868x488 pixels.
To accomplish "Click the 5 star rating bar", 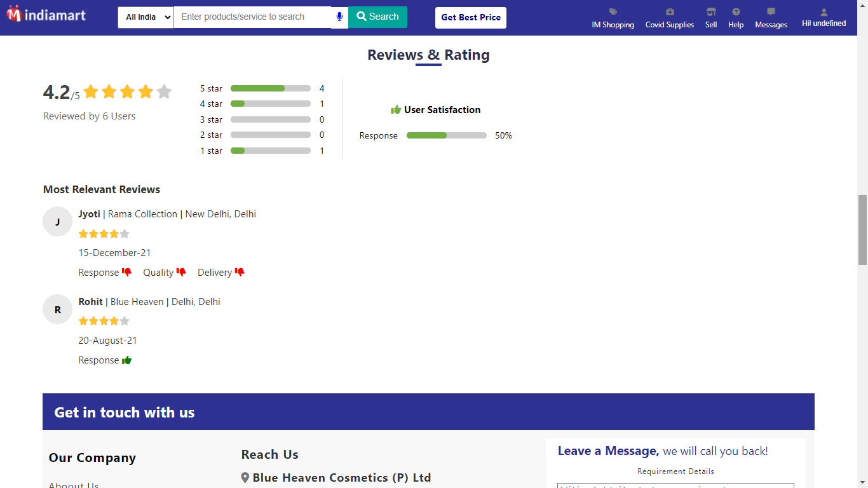I will (x=270, y=88).
